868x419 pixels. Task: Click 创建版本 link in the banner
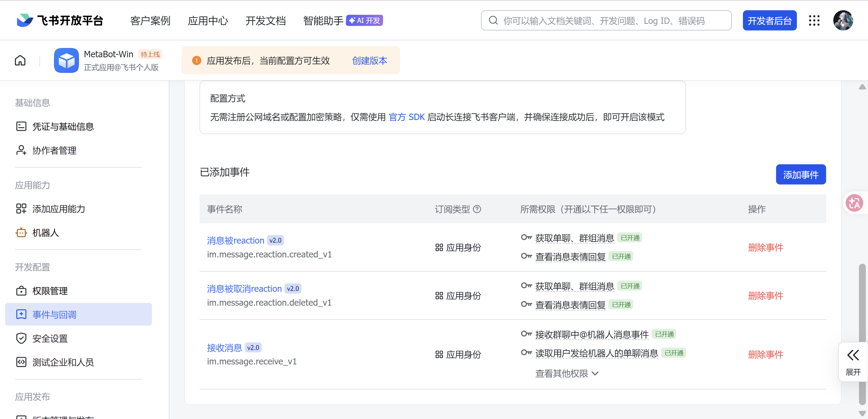(369, 61)
